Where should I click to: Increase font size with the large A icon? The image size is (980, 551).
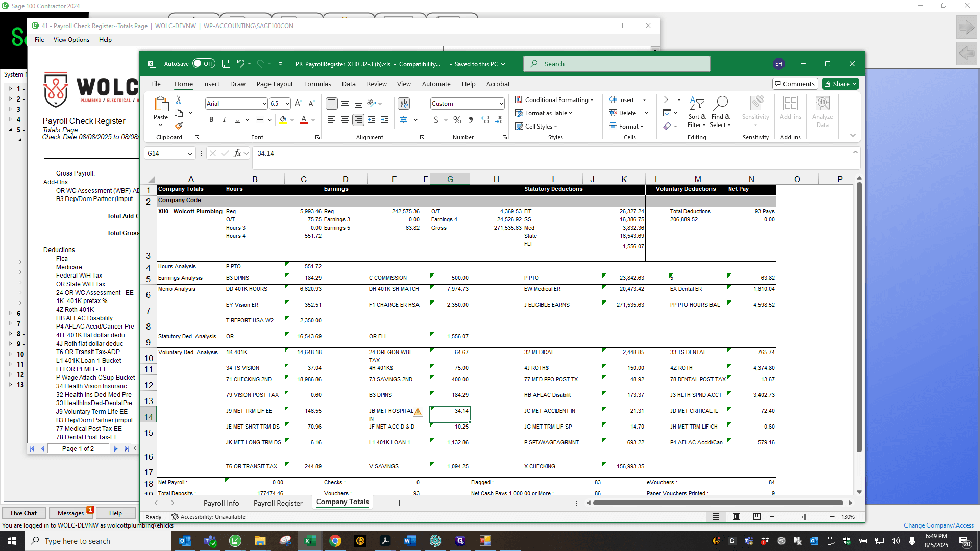click(x=299, y=104)
